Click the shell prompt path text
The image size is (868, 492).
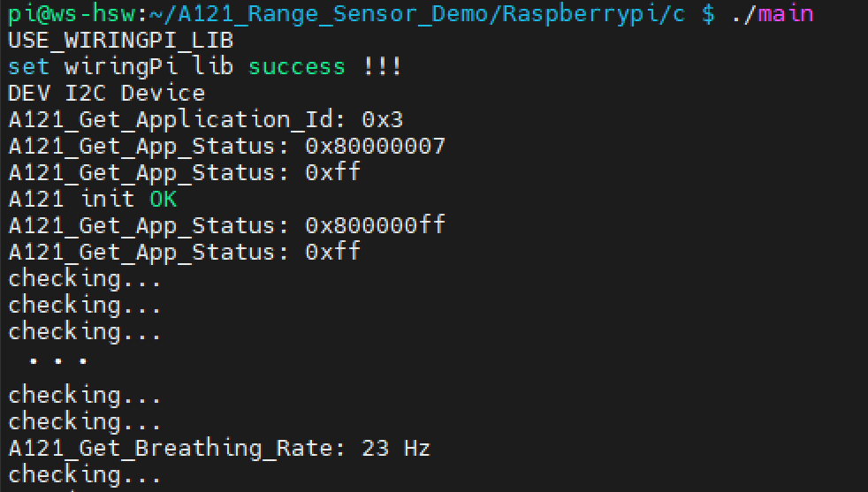pyautogui.click(x=417, y=14)
